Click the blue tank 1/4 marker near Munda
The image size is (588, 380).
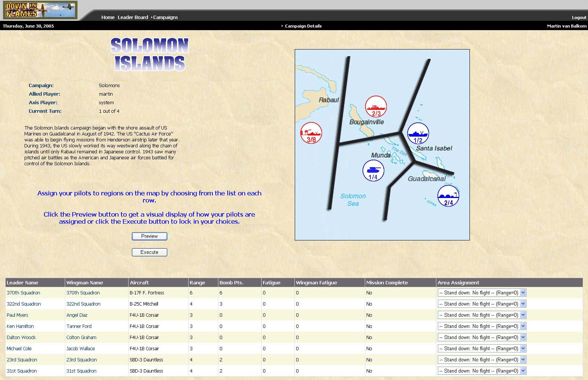point(373,170)
